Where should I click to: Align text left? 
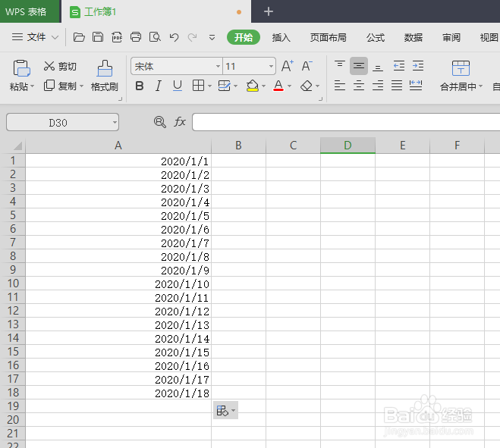(x=340, y=86)
